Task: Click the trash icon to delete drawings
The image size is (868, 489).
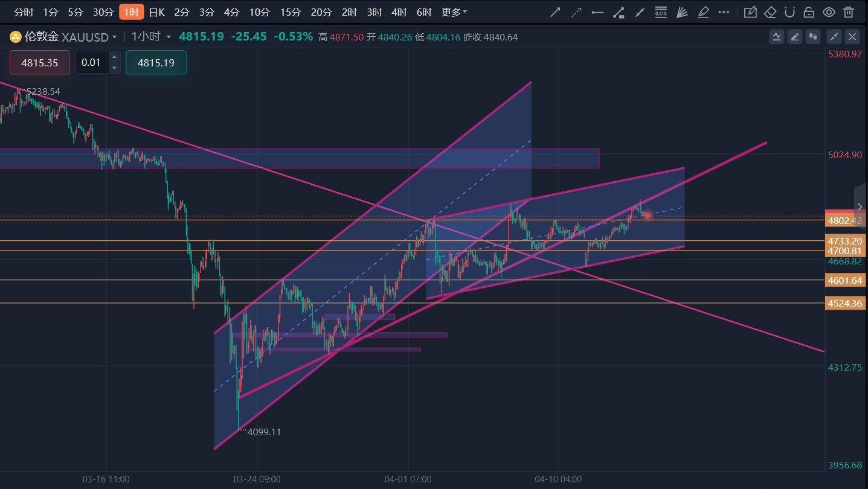Action: pos(849,12)
